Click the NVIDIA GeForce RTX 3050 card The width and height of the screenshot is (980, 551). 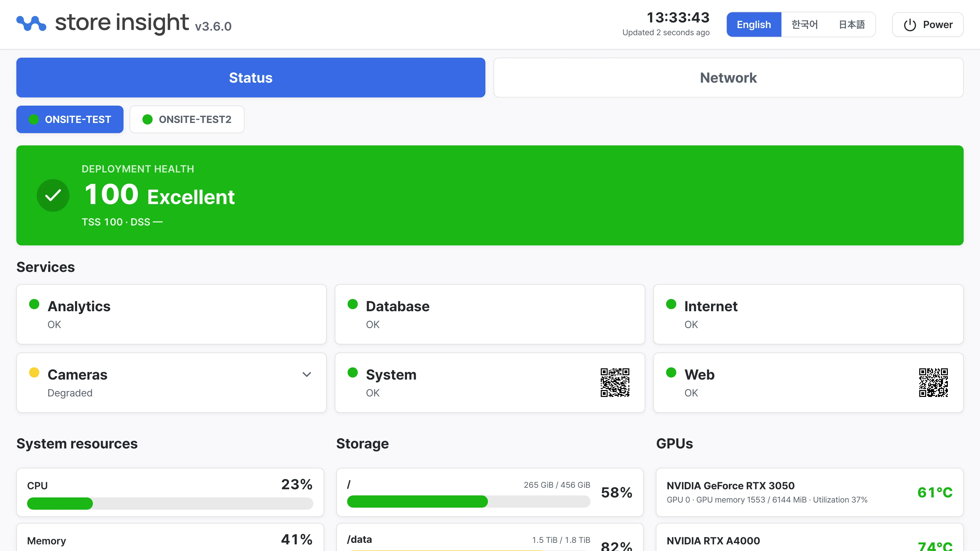[x=810, y=492]
